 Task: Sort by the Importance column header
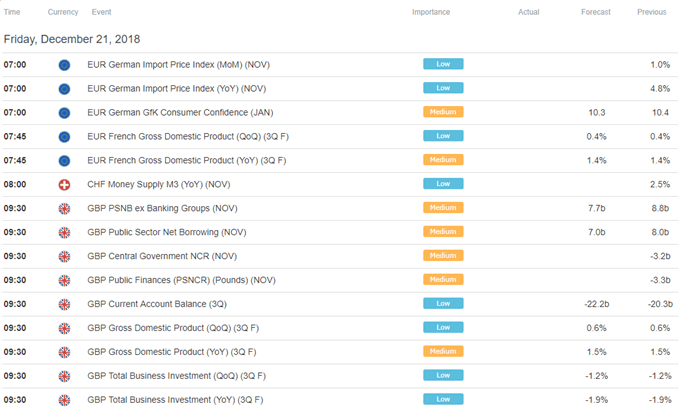click(x=431, y=12)
